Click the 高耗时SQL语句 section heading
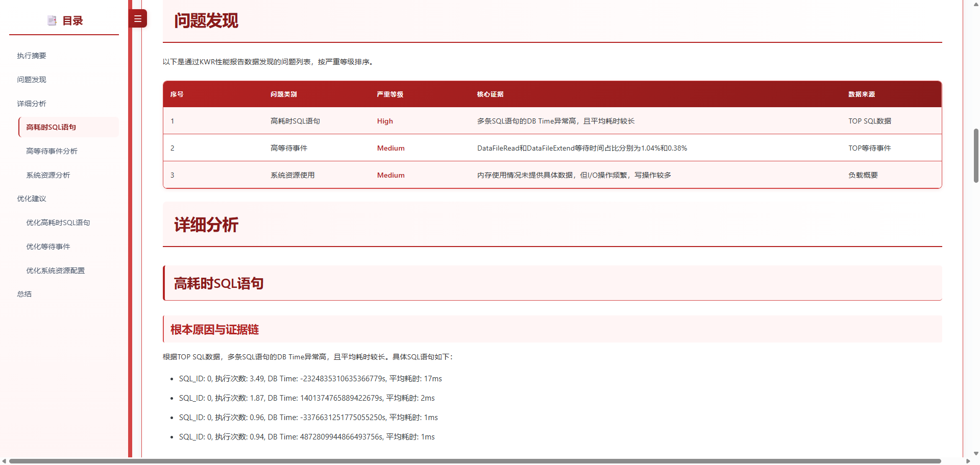 (218, 283)
